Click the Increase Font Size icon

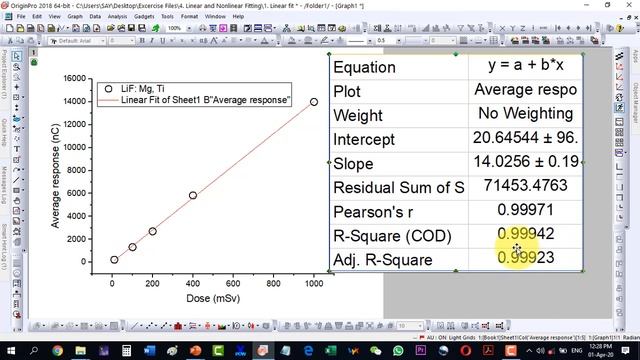tap(214, 41)
